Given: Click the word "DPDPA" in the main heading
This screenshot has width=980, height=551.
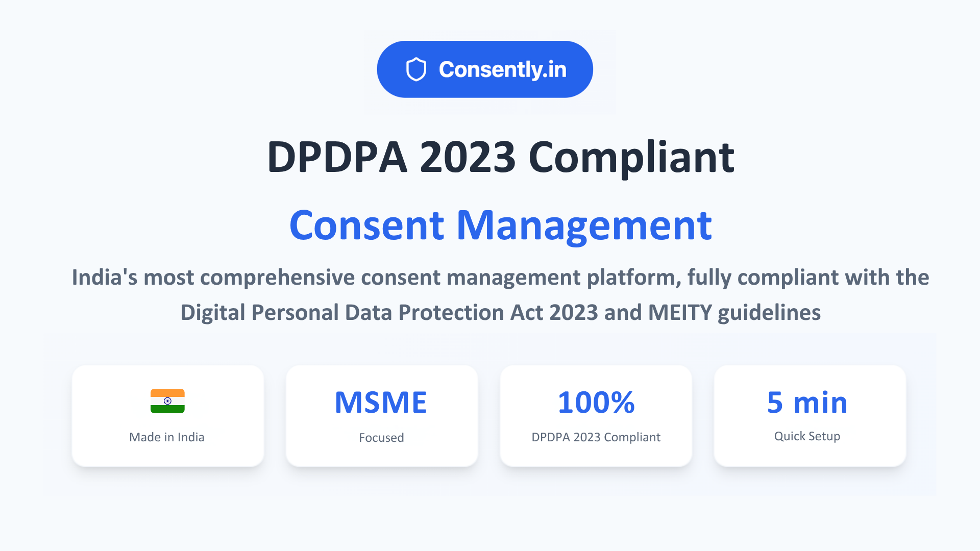Looking at the screenshot, I should pyautogui.click(x=337, y=157).
